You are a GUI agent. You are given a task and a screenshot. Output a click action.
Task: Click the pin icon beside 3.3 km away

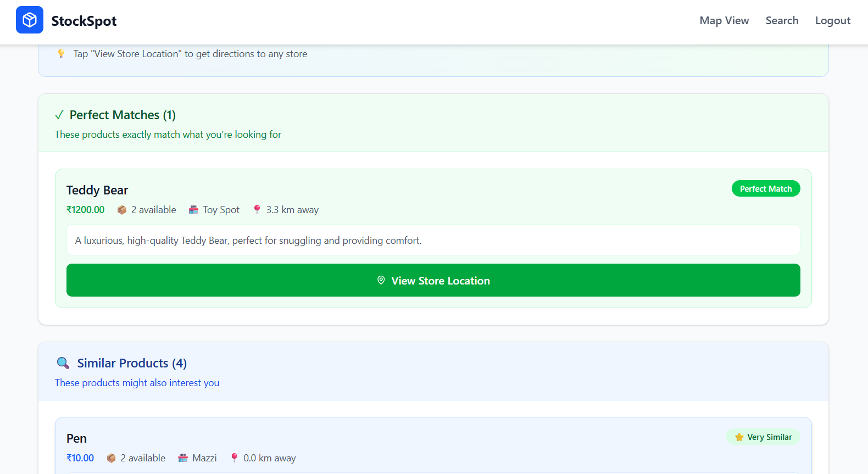pos(257,210)
